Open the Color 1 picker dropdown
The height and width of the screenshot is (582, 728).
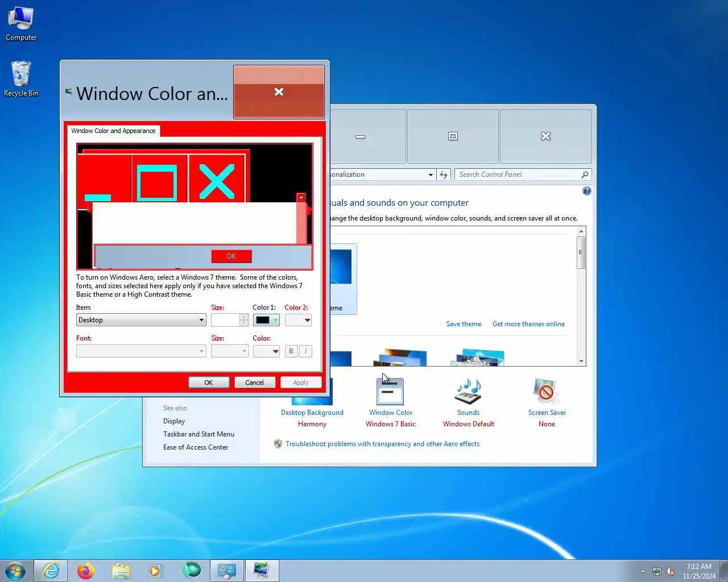click(266, 320)
